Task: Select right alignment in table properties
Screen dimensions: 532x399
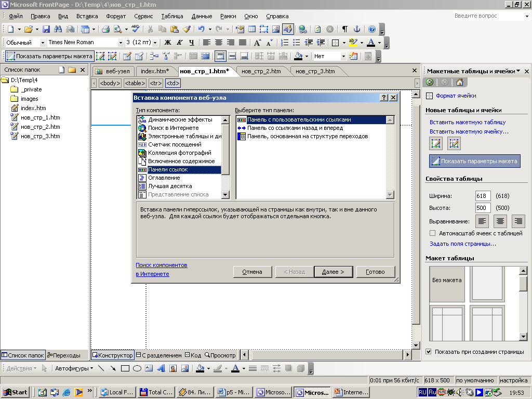Action: (518, 221)
